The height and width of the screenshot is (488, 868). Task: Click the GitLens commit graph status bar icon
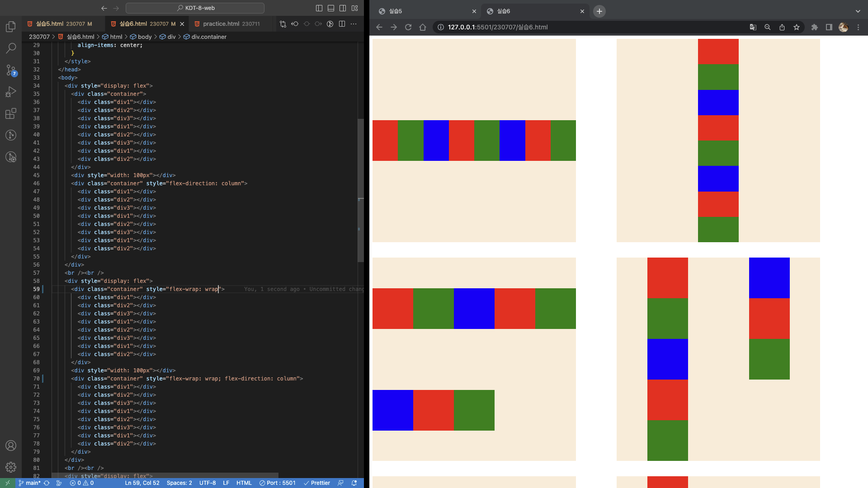[59, 483]
